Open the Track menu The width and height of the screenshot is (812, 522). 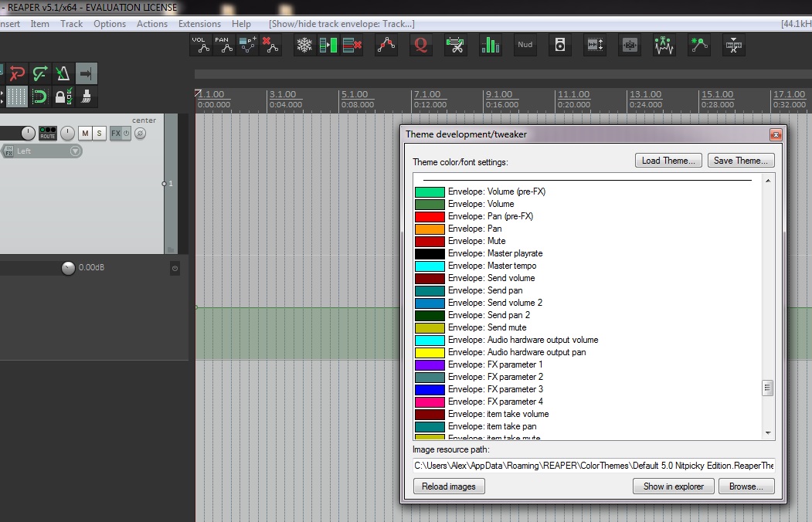coord(71,24)
